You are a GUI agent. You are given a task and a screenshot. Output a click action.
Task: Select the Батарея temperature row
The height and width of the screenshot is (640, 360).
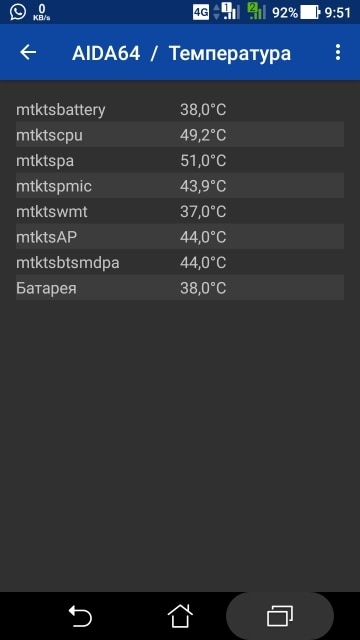tap(180, 288)
